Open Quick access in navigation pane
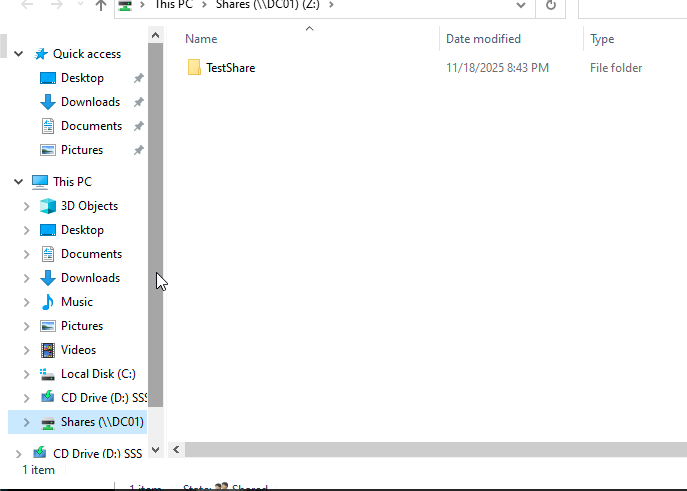The height and width of the screenshot is (491, 687). [x=87, y=54]
